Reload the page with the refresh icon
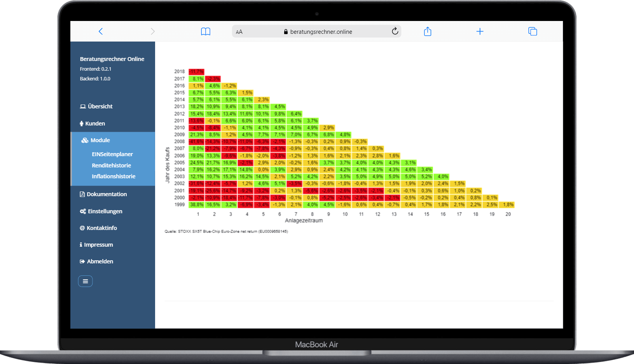 [395, 31]
